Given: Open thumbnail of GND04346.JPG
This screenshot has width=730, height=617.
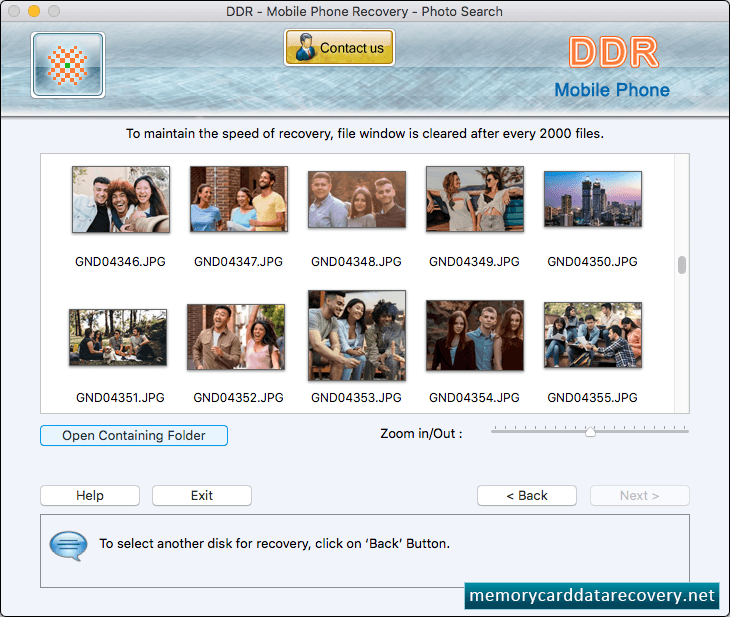Looking at the screenshot, I should pyautogui.click(x=121, y=199).
